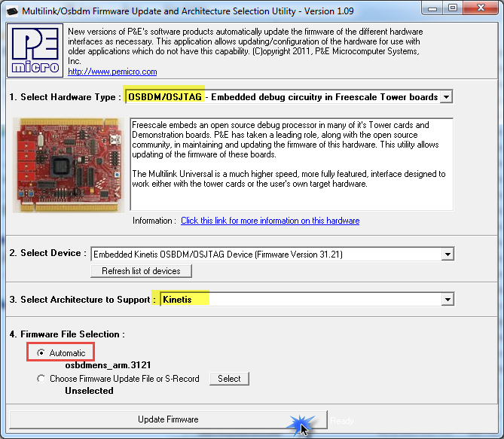Viewport: 504px width, 439px height.
Task: Click the title bar application icon
Action: click(13, 11)
